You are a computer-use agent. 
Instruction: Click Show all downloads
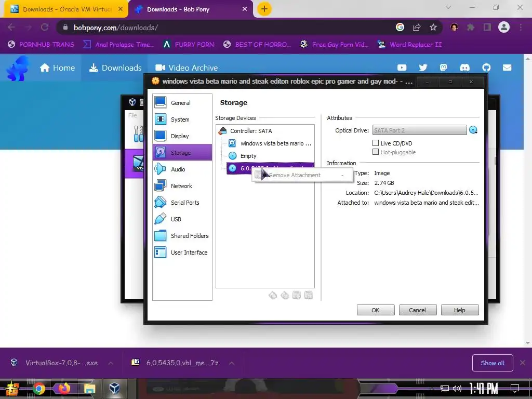tap(493, 363)
